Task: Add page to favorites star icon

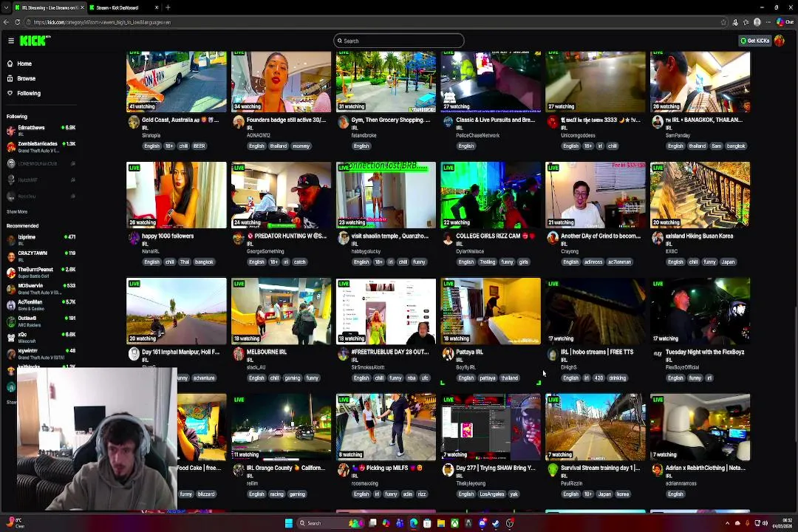Action: [723, 22]
